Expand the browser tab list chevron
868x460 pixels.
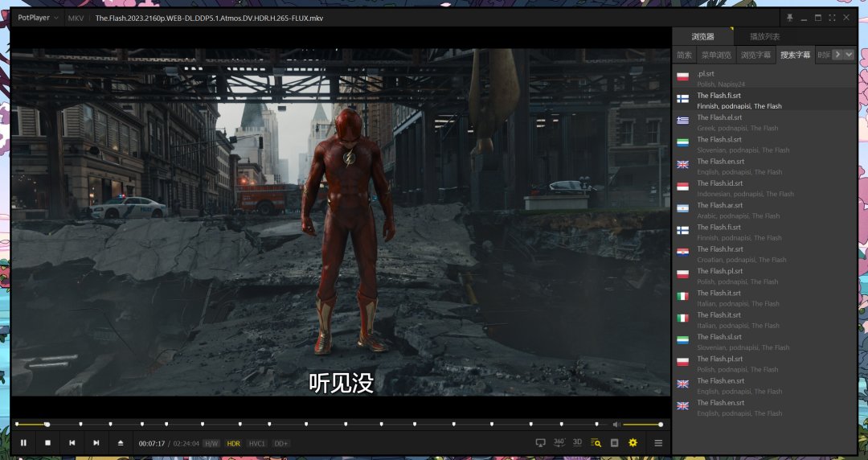click(x=849, y=55)
